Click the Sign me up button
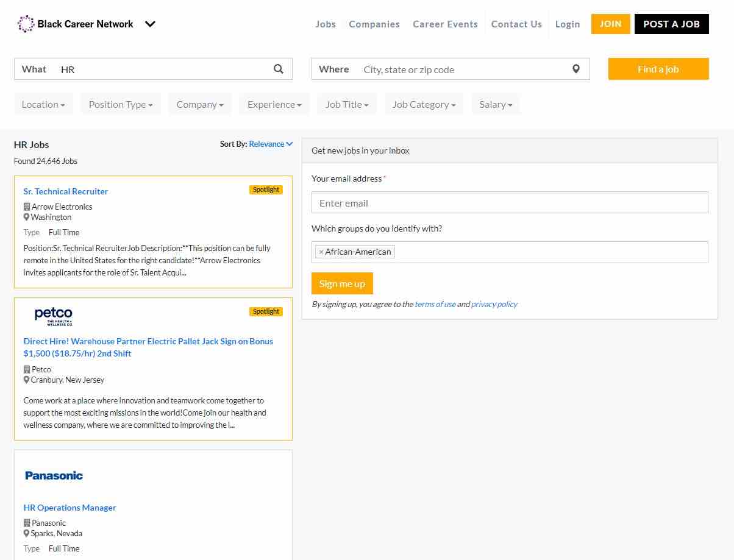Screen dimensions: 734x560 pos(342,283)
